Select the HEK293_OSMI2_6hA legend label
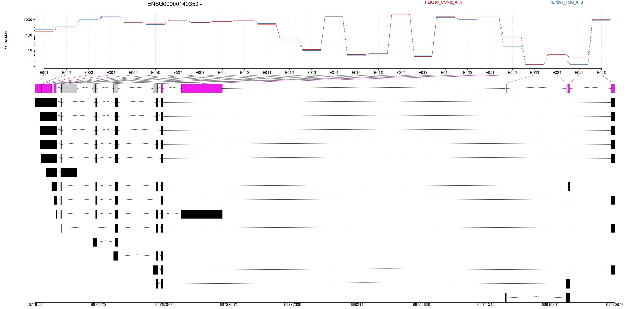The image size is (644, 309). click(443, 2)
